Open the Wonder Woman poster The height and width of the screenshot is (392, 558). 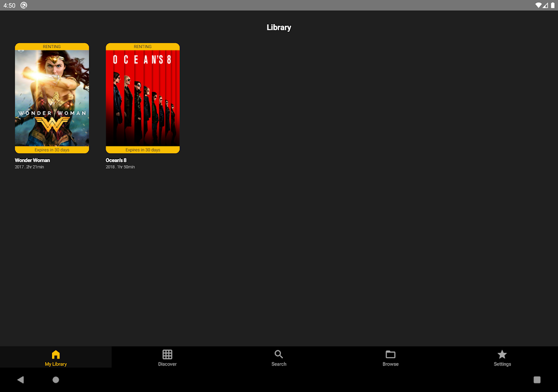coord(52,98)
